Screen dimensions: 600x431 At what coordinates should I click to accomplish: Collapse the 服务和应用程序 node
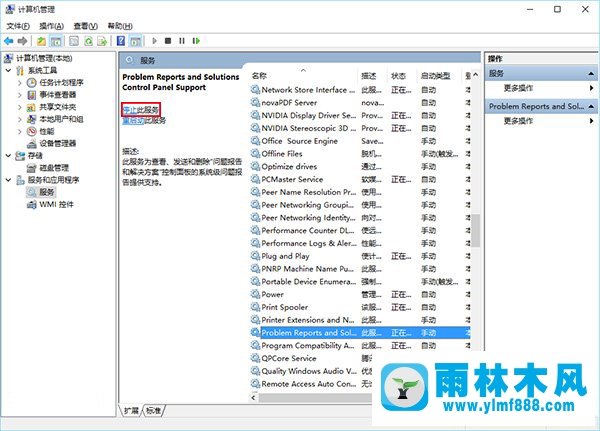click(x=8, y=180)
